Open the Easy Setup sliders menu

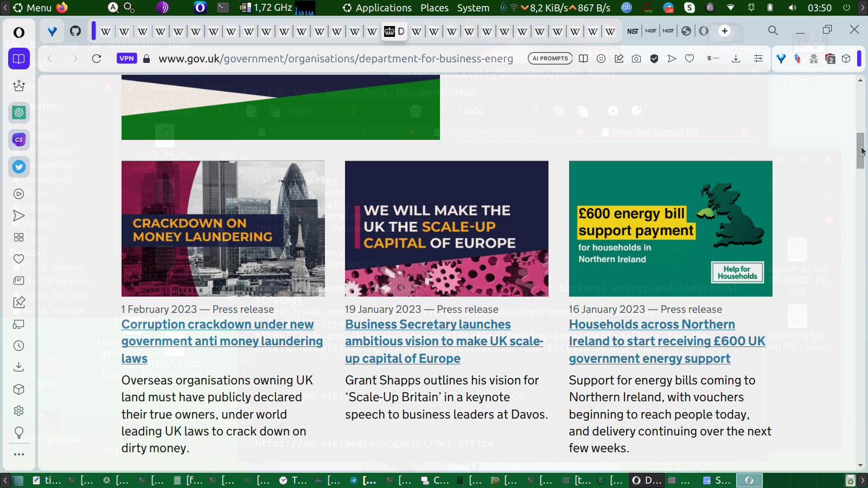(758, 59)
